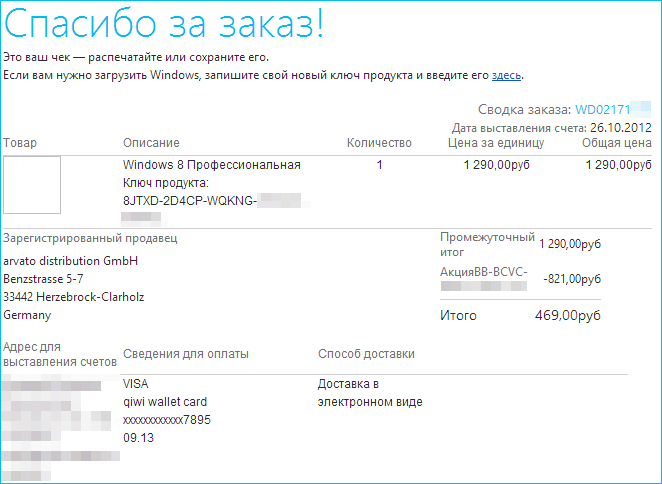Select product key text 8JTXD-2D4CP-WQKNG
Image resolution: width=662 pixels, height=484 pixels.
click(190, 201)
